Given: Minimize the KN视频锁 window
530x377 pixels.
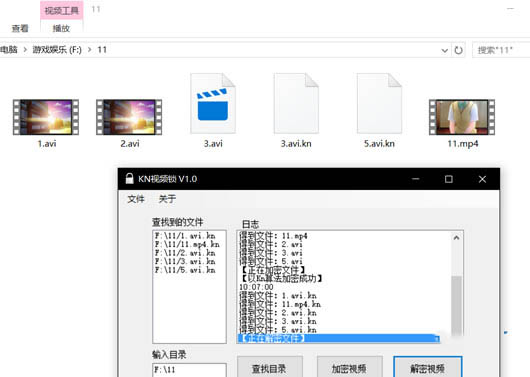Looking at the screenshot, I should click(x=415, y=179).
